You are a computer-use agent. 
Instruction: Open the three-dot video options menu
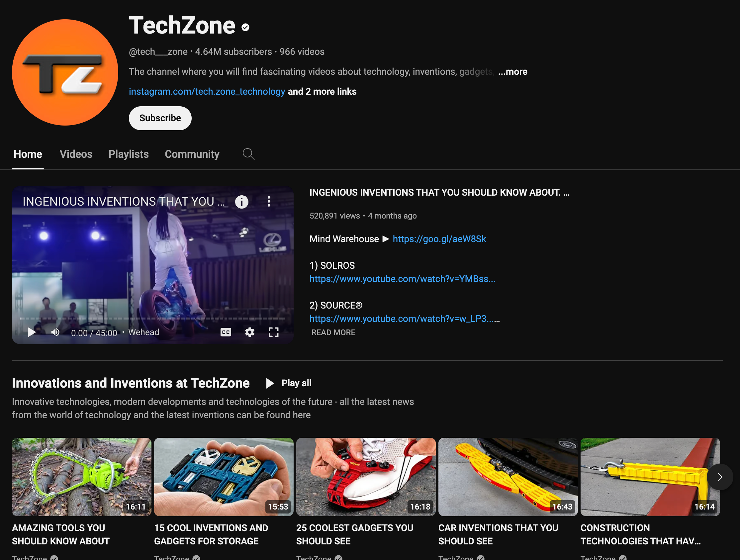[269, 201]
